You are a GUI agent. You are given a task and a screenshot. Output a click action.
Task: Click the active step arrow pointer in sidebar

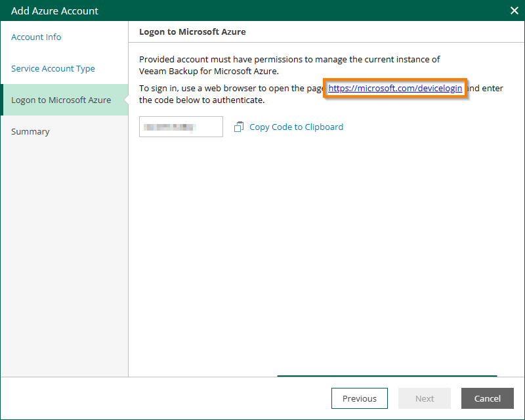point(125,100)
